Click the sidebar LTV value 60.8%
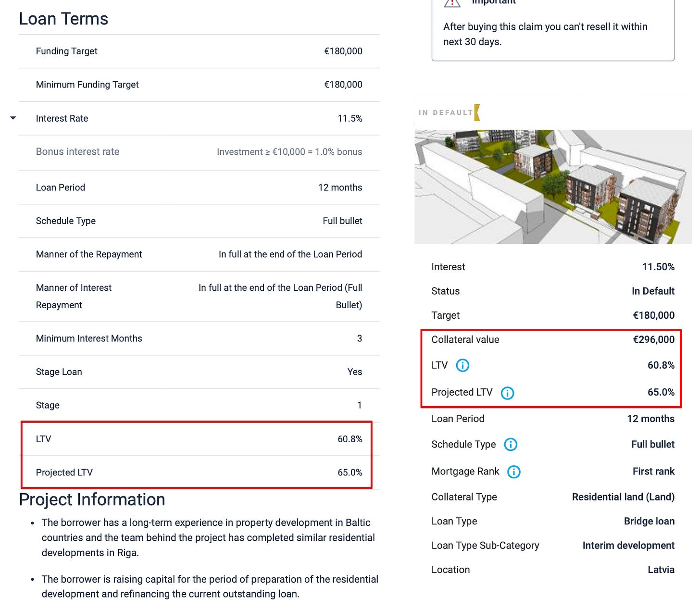The width and height of the screenshot is (700, 610). click(661, 365)
